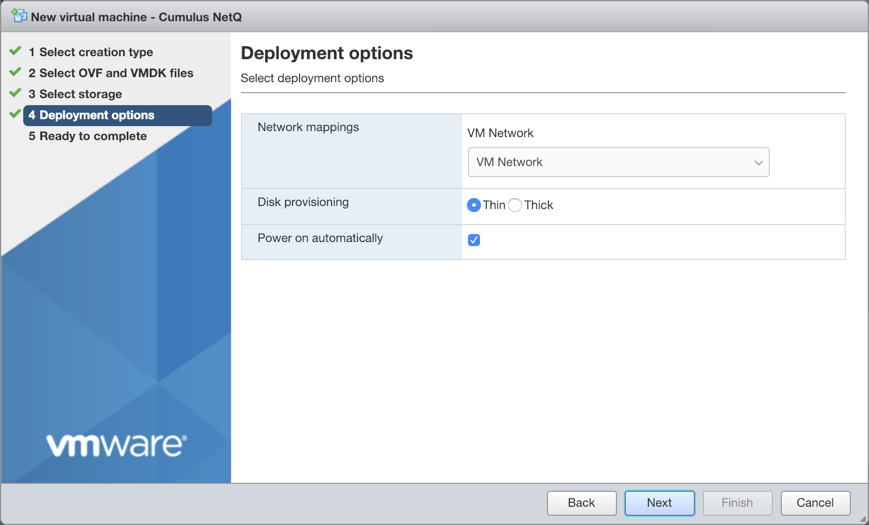
Task: Go to step 1 Select creation type
Action: pos(91,52)
